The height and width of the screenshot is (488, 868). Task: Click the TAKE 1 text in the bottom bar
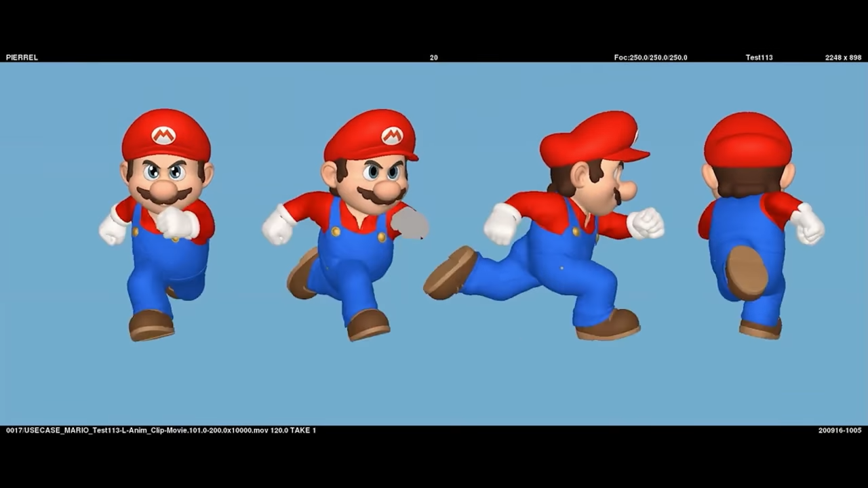pos(303,430)
